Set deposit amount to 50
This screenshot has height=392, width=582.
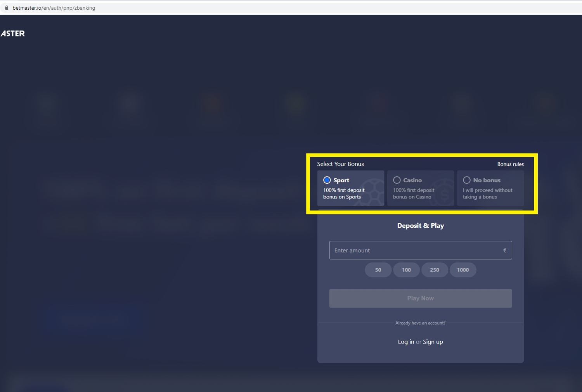pyautogui.click(x=378, y=270)
